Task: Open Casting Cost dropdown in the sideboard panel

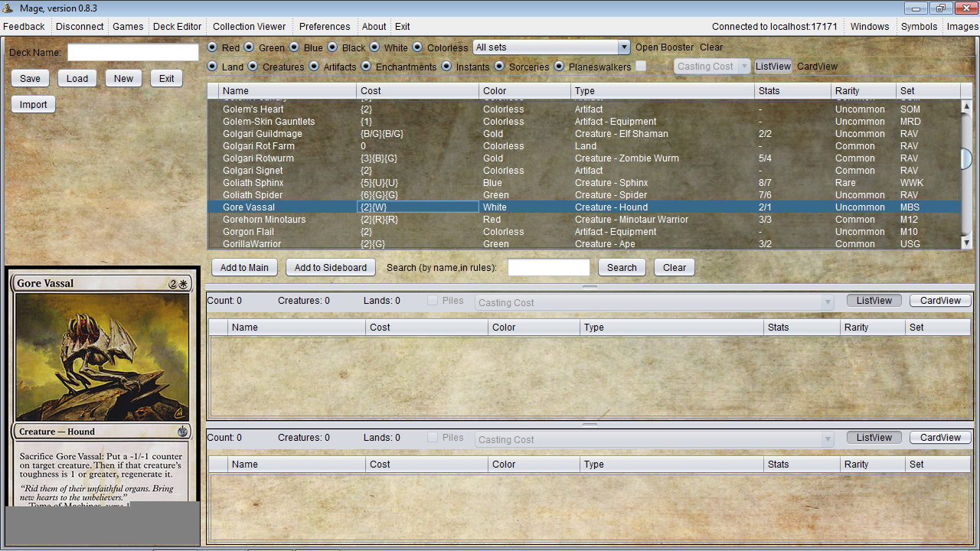Action: point(655,439)
